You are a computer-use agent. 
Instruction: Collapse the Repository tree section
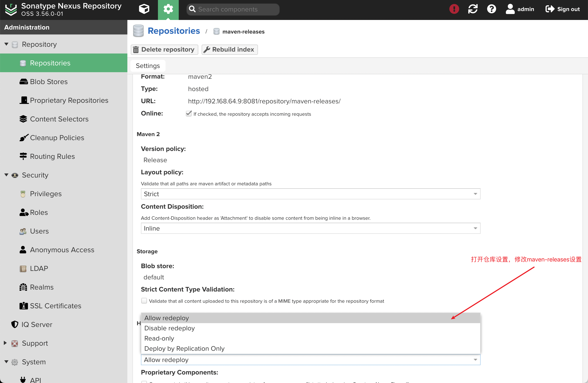coord(6,44)
